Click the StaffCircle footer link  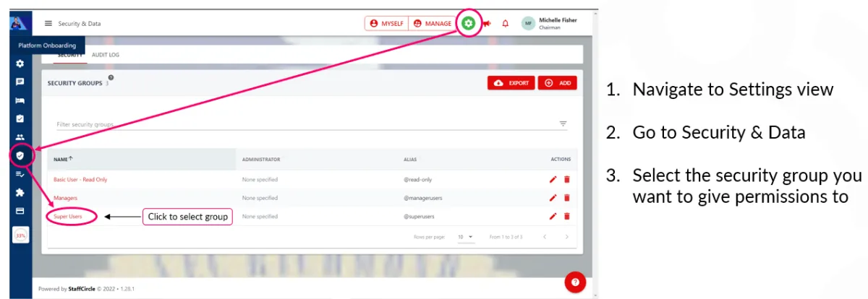(x=80, y=289)
